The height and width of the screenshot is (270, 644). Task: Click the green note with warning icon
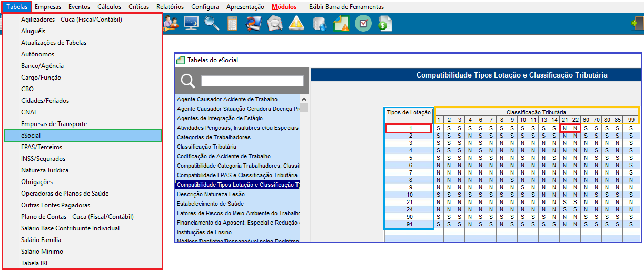[x=341, y=23]
